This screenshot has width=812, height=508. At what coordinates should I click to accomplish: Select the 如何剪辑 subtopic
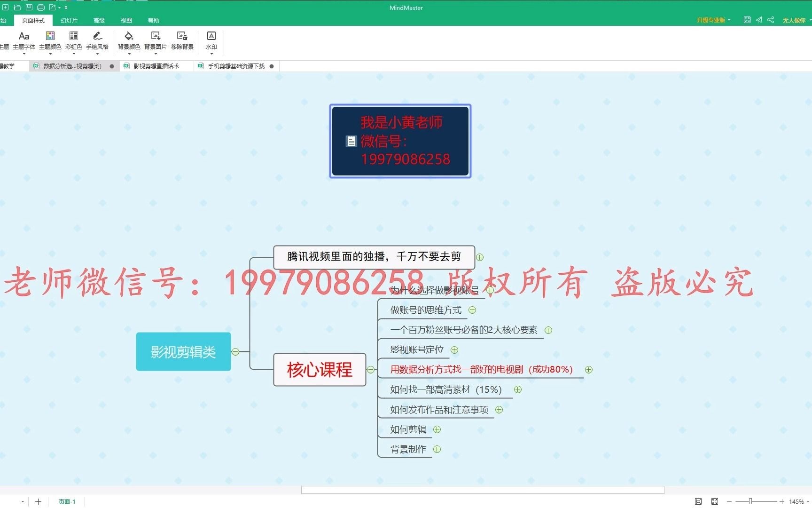click(408, 429)
